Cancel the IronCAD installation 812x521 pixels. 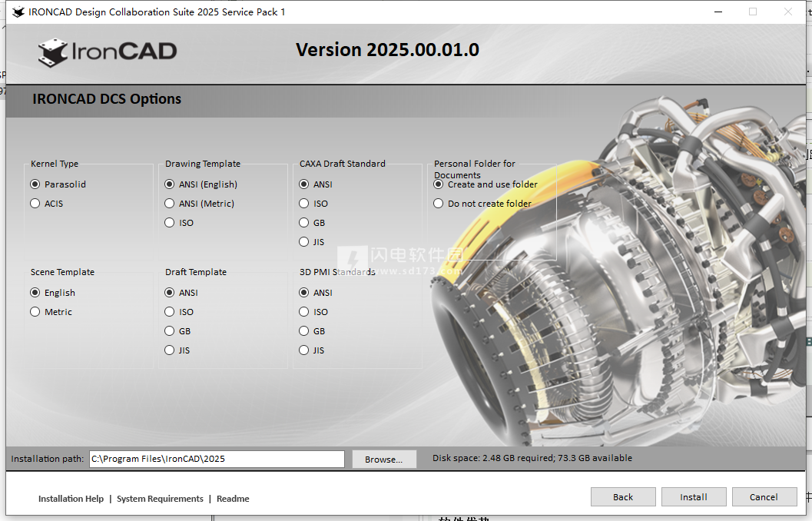pyautogui.click(x=764, y=497)
